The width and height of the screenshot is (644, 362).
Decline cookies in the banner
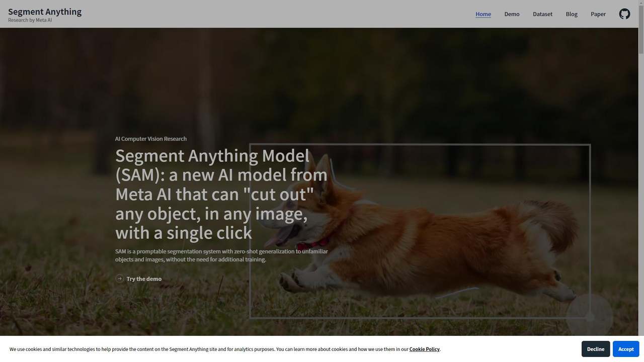tap(596, 349)
